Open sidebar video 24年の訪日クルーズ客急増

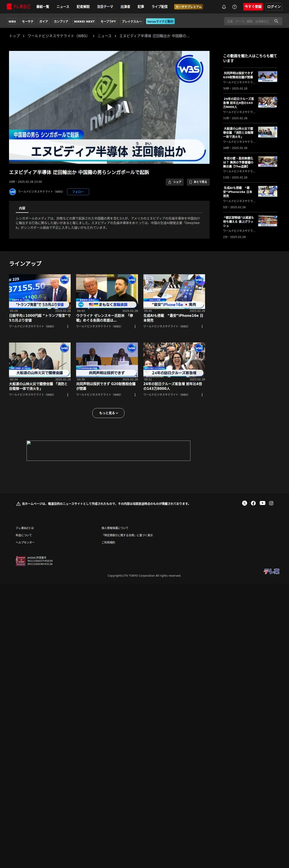pyautogui.click(x=267, y=102)
